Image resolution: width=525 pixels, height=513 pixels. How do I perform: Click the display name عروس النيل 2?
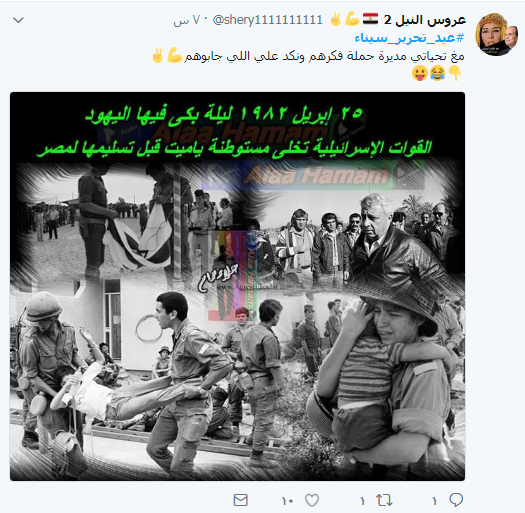pyautogui.click(x=425, y=20)
